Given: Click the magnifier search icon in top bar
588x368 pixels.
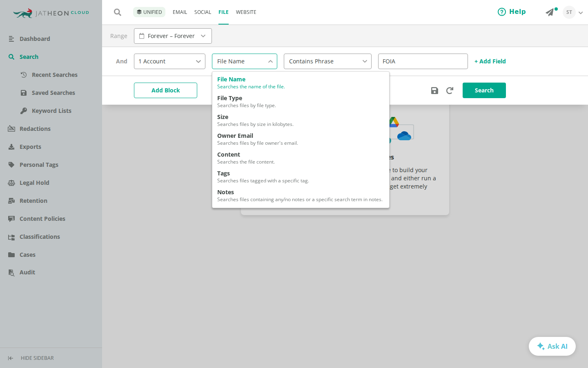Looking at the screenshot, I should pos(118,12).
